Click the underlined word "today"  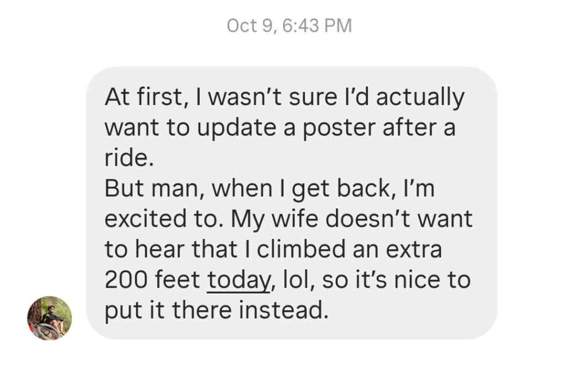click(238, 280)
